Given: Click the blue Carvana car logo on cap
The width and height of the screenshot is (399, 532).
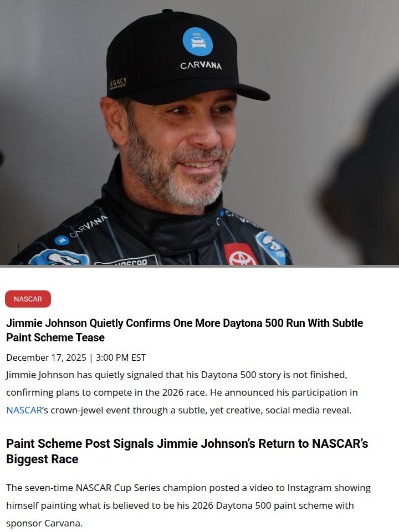Looking at the screenshot, I should click(x=198, y=42).
